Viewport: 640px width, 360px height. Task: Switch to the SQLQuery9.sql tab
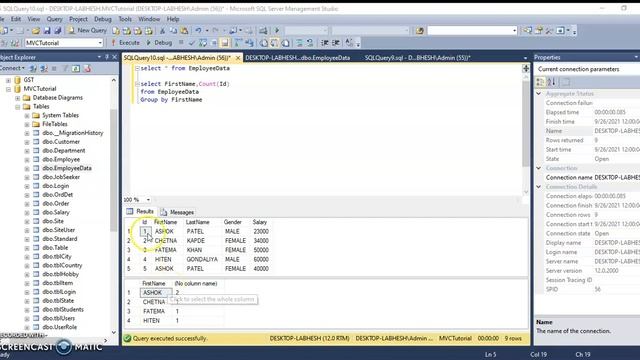click(x=418, y=58)
